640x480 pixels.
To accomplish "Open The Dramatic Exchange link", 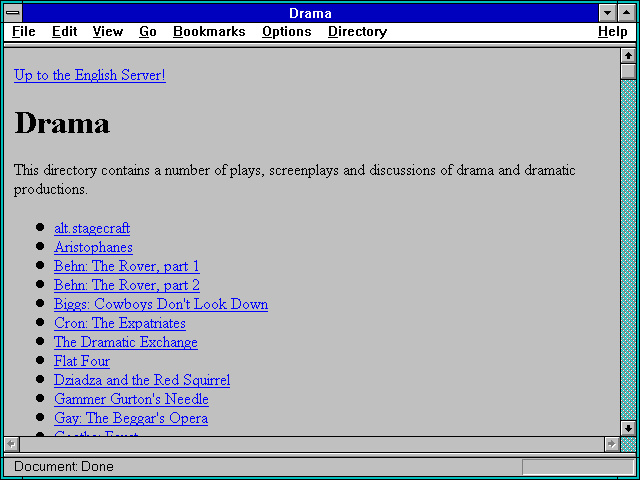I will pos(126,342).
